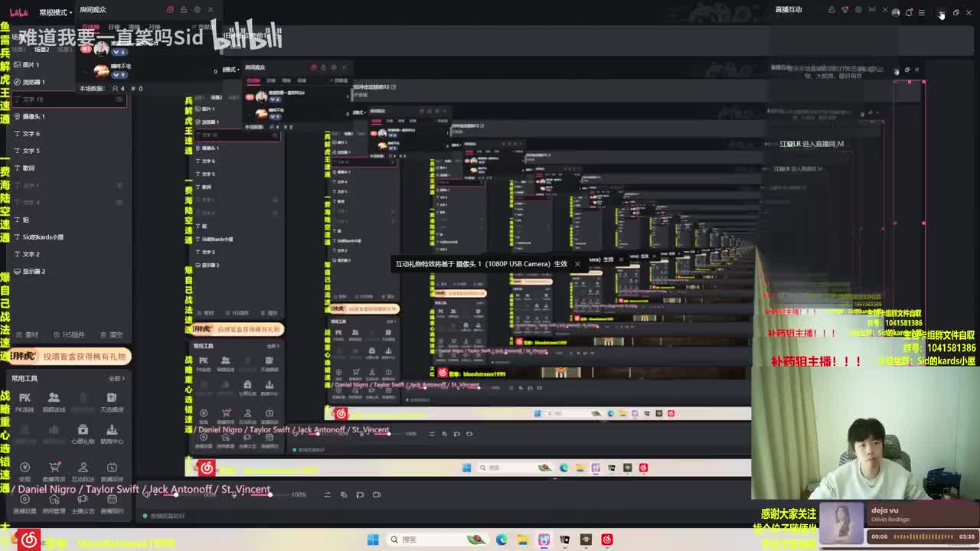Pop out the 房间观众 panel
This screenshot has height=551, width=980.
point(170,10)
